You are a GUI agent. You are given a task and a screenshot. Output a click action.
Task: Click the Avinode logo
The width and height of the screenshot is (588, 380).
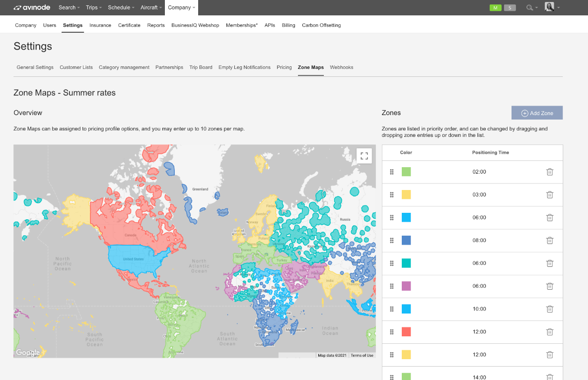[x=32, y=7]
